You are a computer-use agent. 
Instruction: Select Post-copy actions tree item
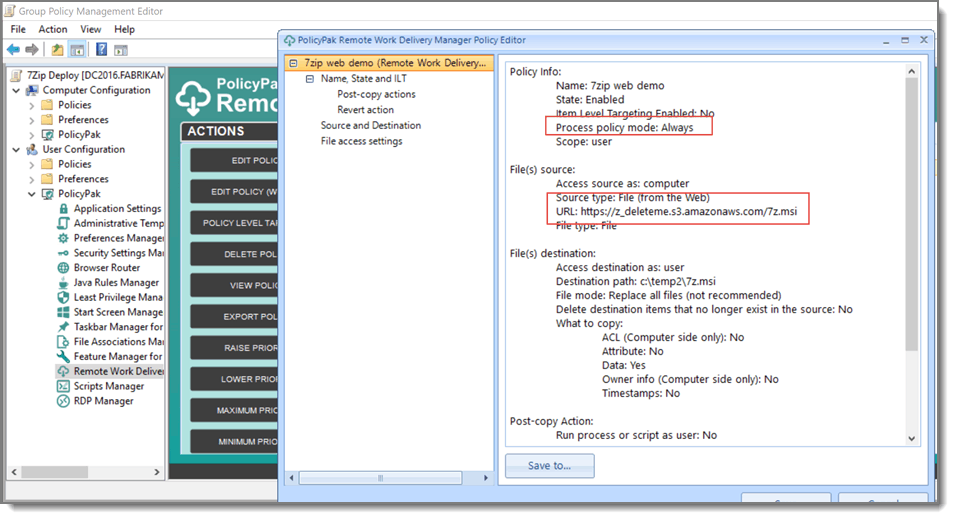coord(377,94)
